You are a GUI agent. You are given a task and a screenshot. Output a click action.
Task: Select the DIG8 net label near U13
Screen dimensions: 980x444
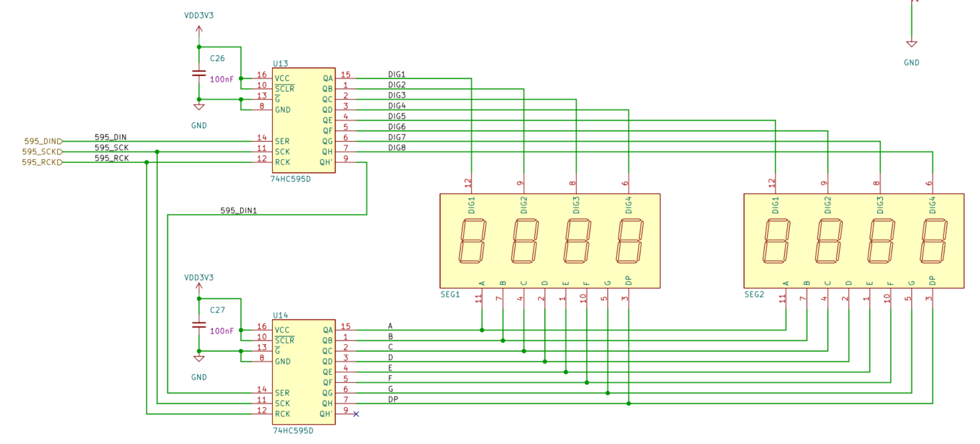click(397, 147)
